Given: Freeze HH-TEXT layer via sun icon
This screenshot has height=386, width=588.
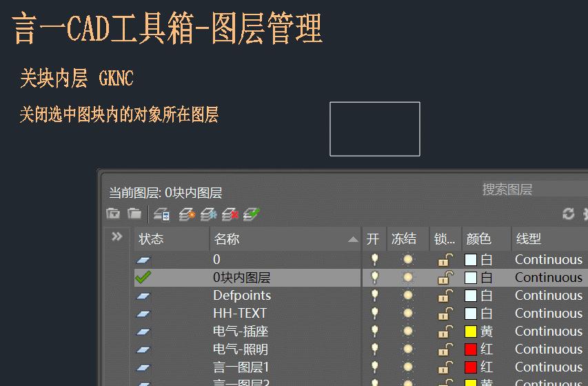Looking at the screenshot, I should tap(408, 313).
